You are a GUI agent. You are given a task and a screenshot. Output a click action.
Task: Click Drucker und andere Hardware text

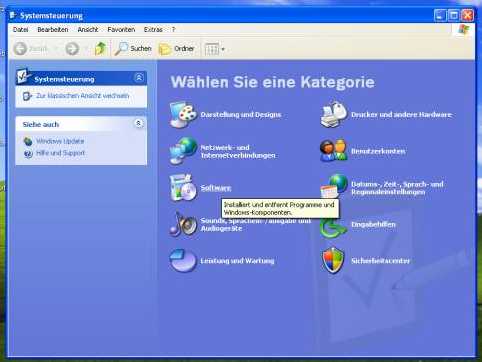402,114
